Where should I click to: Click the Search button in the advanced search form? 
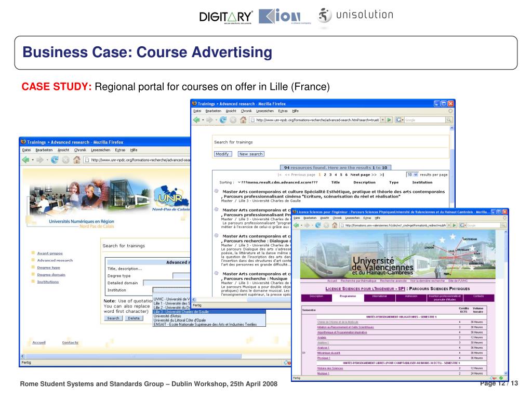(113, 318)
